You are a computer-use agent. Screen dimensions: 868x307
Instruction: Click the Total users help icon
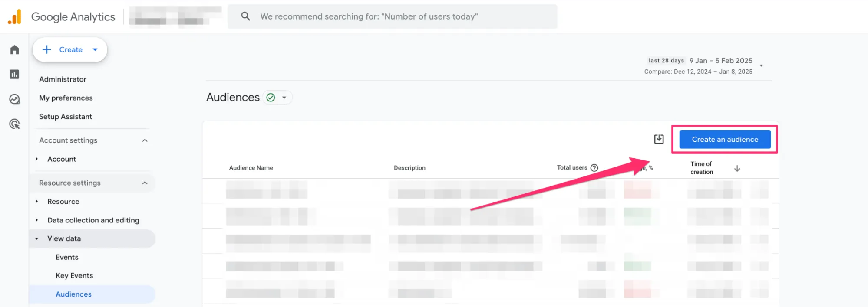coord(594,168)
